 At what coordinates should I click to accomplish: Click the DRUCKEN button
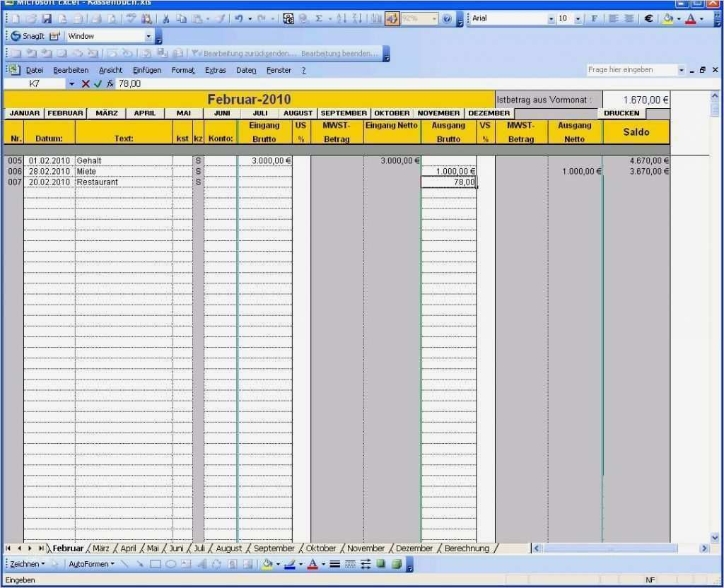(x=621, y=113)
